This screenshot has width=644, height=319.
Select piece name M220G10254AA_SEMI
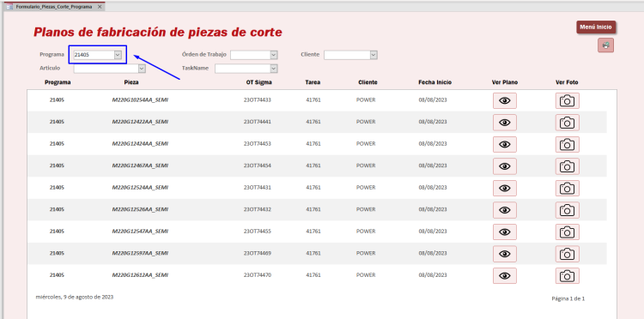pos(140,99)
